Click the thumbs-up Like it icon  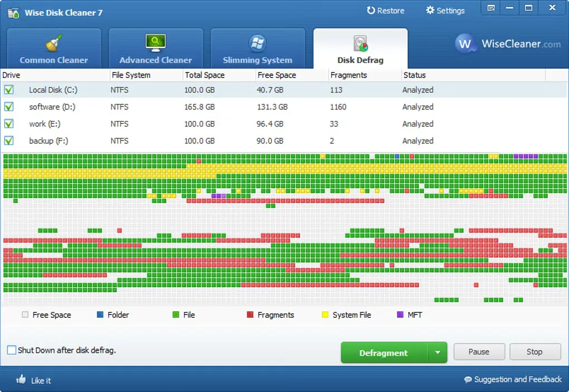point(21,379)
